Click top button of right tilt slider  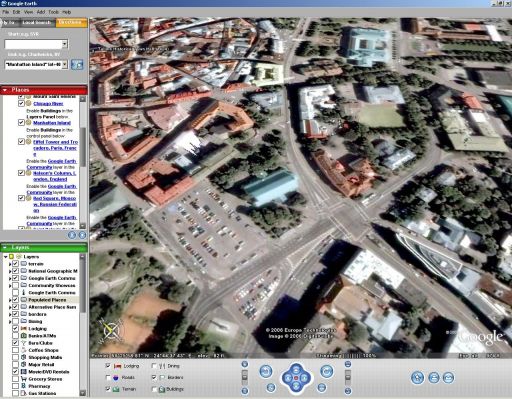[348, 364]
